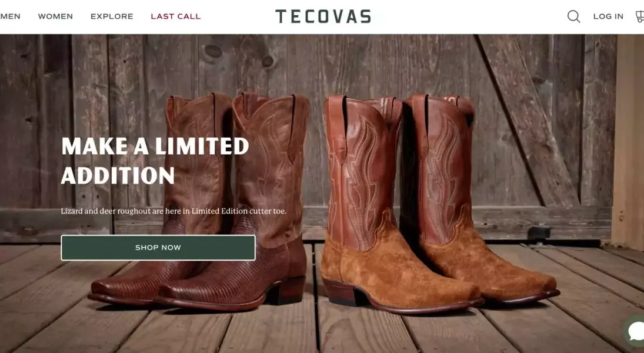
Task: Open the EXPLORE navigation menu
Action: (112, 16)
